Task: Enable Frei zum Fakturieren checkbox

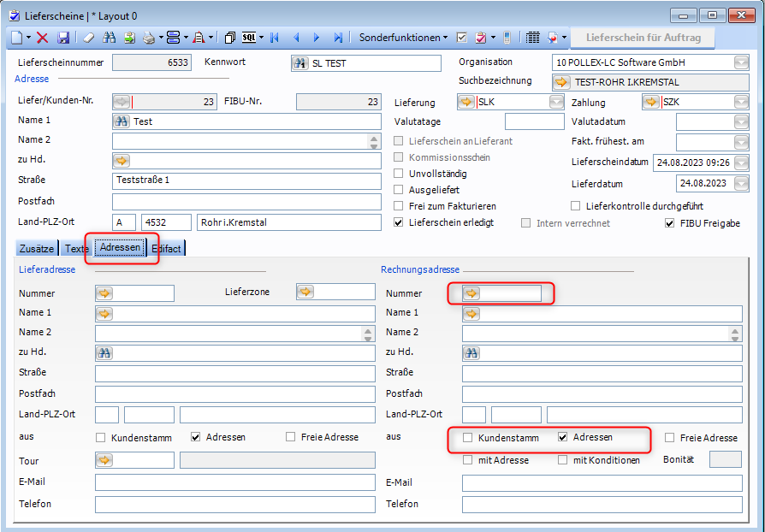Action: click(x=399, y=206)
